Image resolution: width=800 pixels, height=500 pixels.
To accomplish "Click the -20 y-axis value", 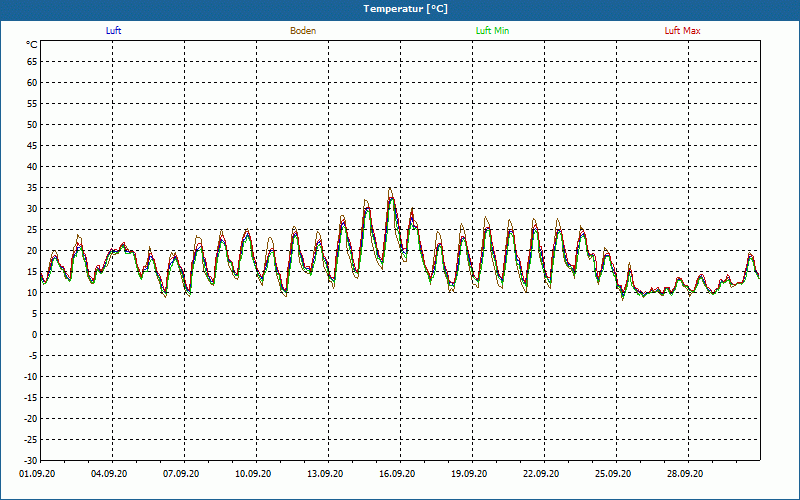I will 31,418.
